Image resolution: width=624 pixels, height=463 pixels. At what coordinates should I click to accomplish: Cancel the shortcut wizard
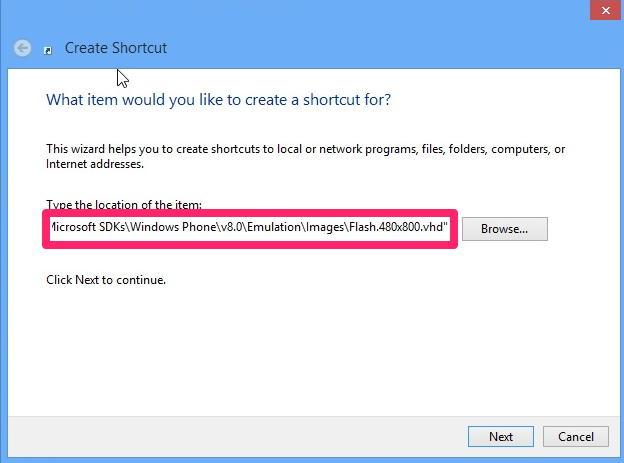(x=575, y=436)
